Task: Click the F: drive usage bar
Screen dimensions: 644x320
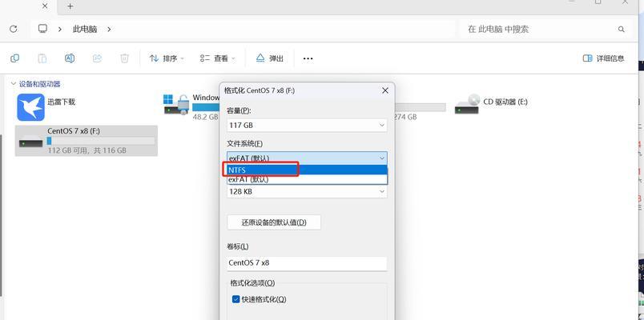Action: click(101, 141)
